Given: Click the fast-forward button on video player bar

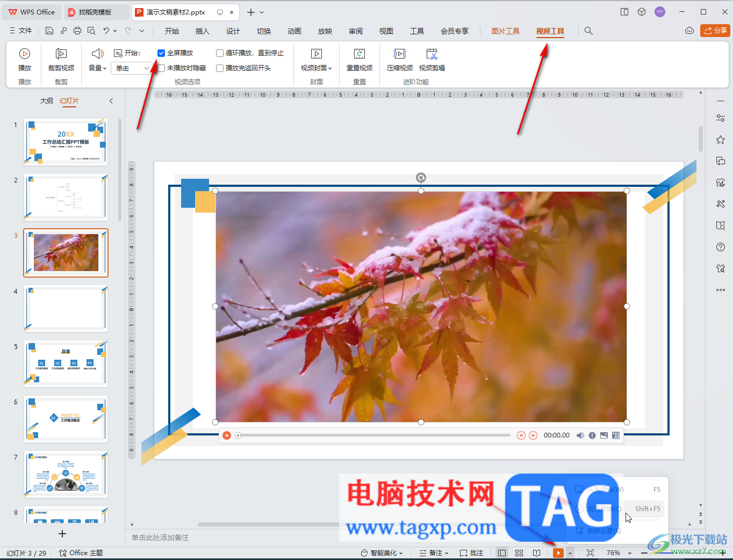Looking at the screenshot, I should tap(533, 435).
